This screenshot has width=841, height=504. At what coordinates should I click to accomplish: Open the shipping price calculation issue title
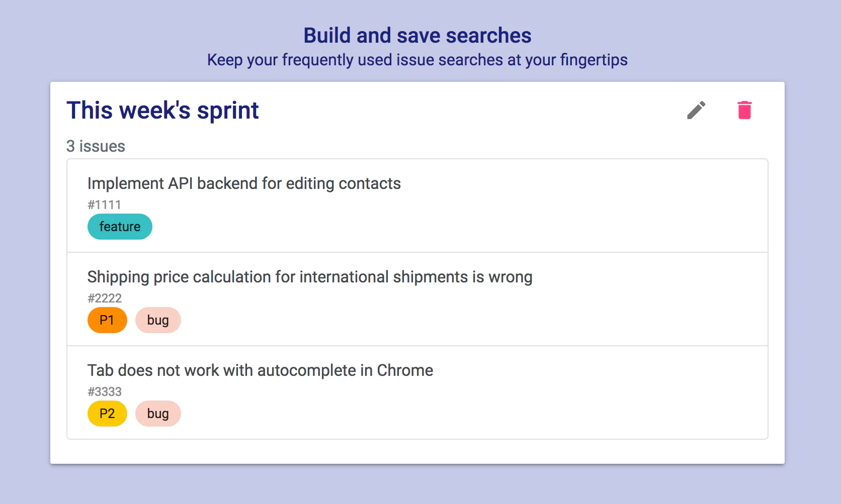(310, 277)
